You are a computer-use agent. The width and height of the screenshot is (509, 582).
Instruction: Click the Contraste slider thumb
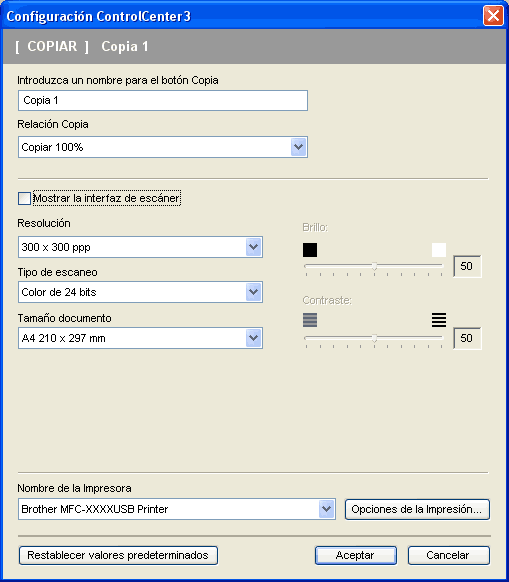pos(374,338)
